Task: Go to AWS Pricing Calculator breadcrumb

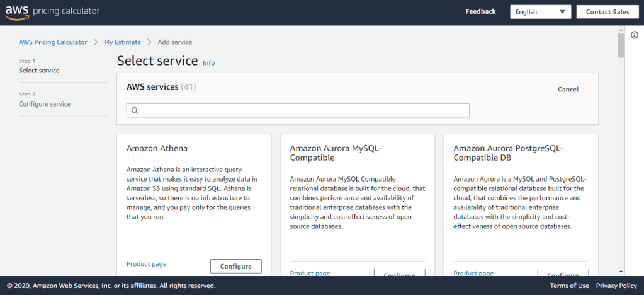Action: point(53,42)
